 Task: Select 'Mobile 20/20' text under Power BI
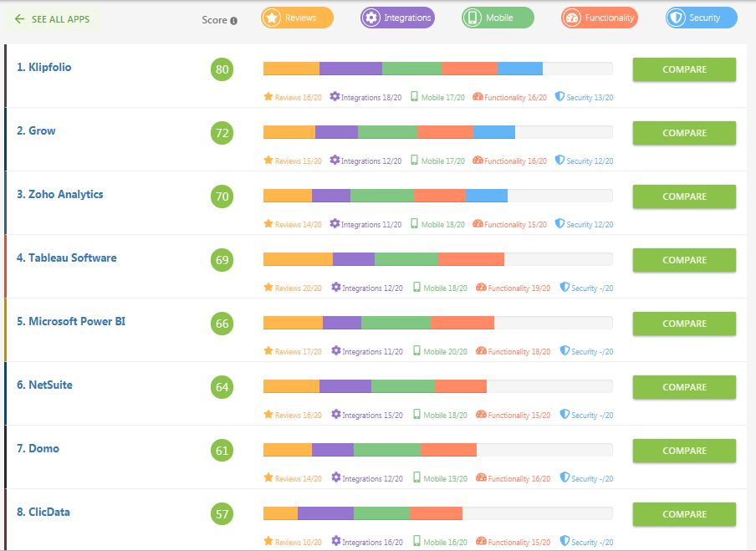click(445, 352)
